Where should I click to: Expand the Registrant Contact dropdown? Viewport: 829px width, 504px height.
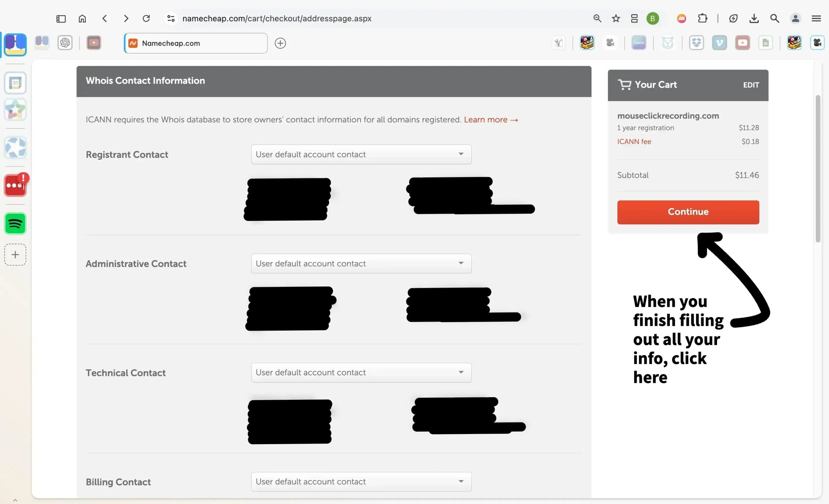coord(361,155)
